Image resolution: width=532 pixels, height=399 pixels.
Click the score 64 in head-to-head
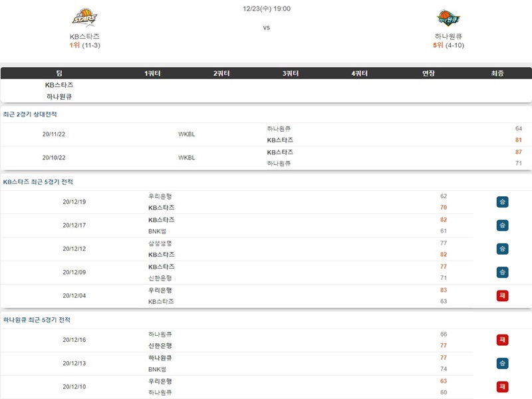coord(519,128)
